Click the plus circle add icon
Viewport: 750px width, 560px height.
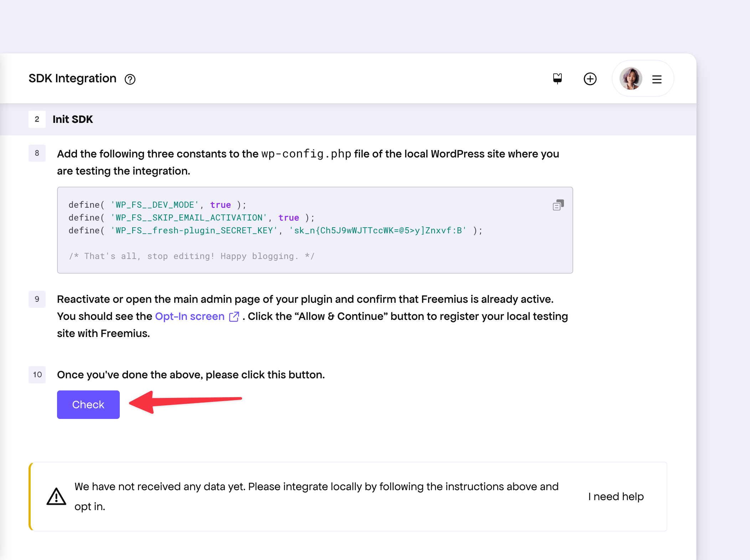tap(590, 79)
